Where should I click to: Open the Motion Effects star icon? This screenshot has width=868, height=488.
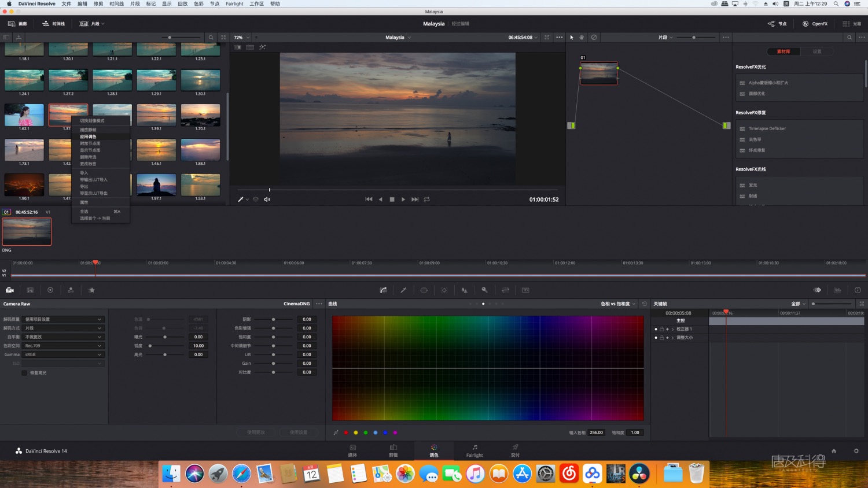[x=91, y=290]
